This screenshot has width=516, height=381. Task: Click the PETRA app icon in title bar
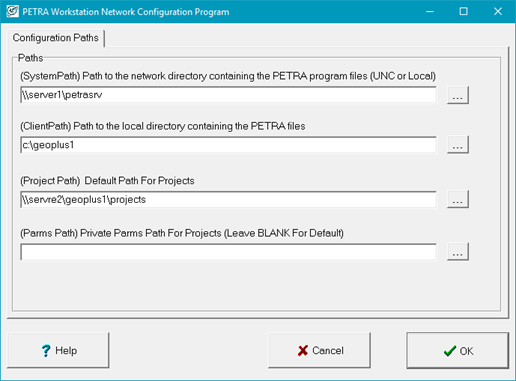12,12
